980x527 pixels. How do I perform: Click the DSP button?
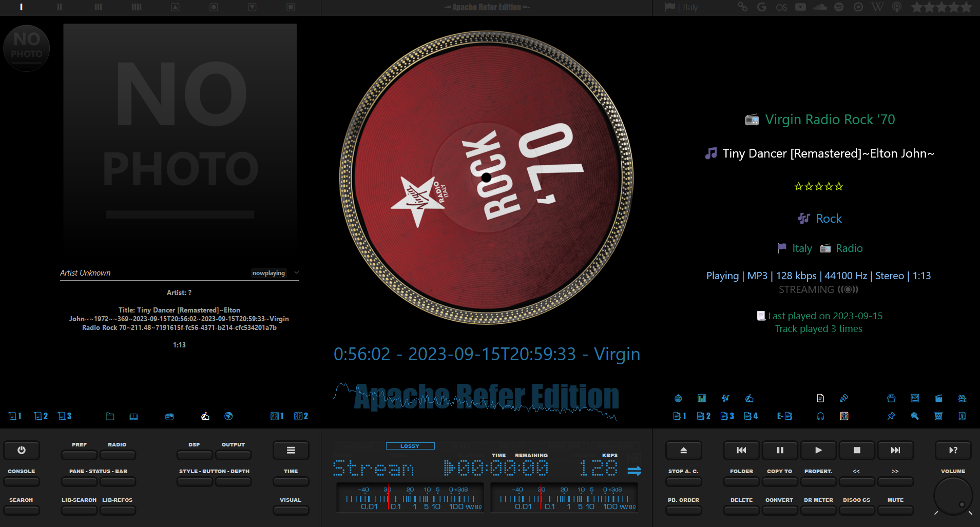click(195, 455)
